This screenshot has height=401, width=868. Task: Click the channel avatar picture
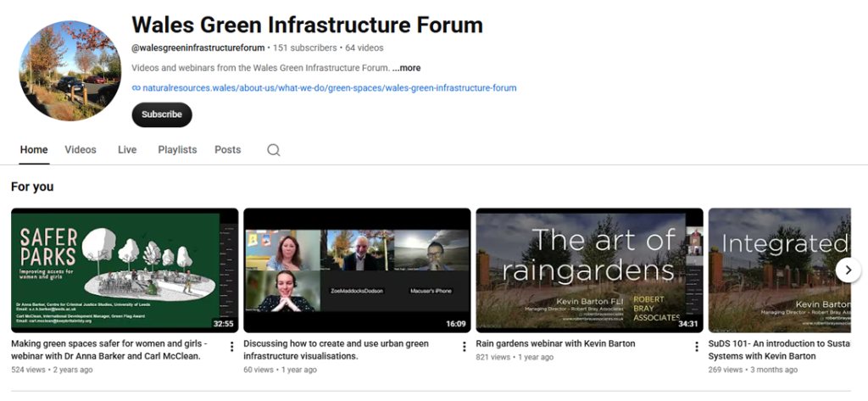tap(70, 70)
